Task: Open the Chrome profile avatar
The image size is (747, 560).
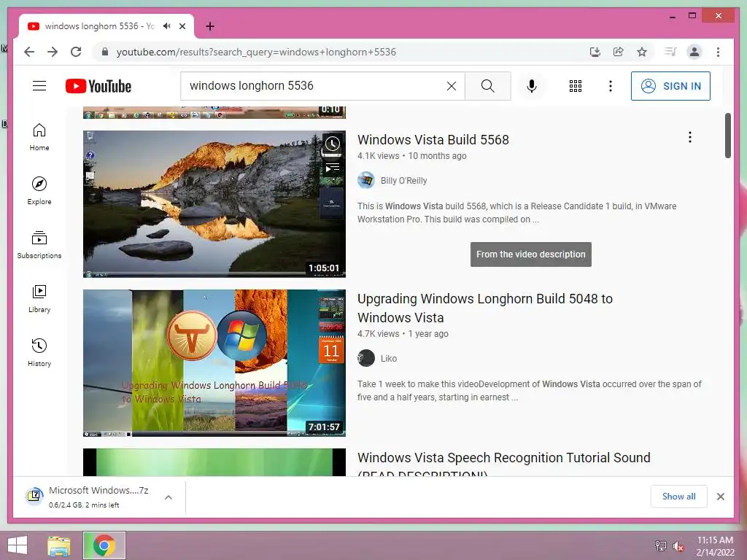Action: coord(694,52)
